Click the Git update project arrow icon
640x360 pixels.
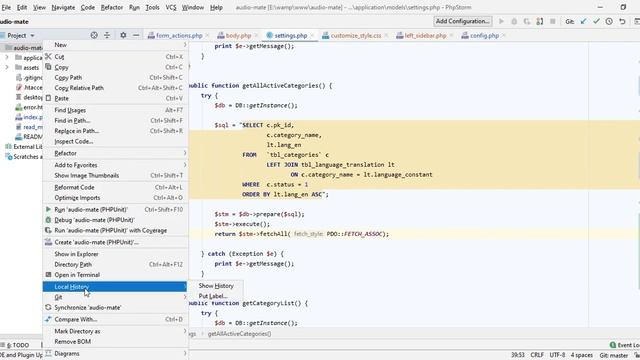pyautogui.click(x=583, y=21)
